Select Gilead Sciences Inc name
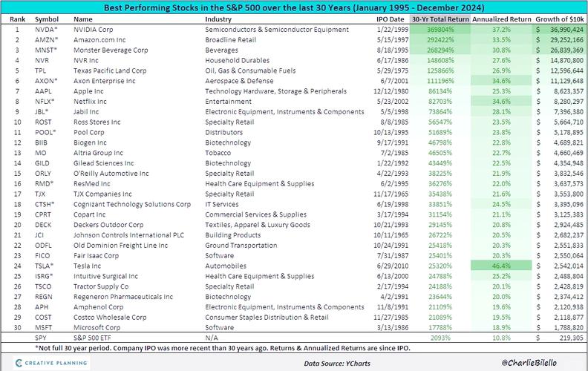Viewport: 588px width, 371px height. click(x=103, y=163)
